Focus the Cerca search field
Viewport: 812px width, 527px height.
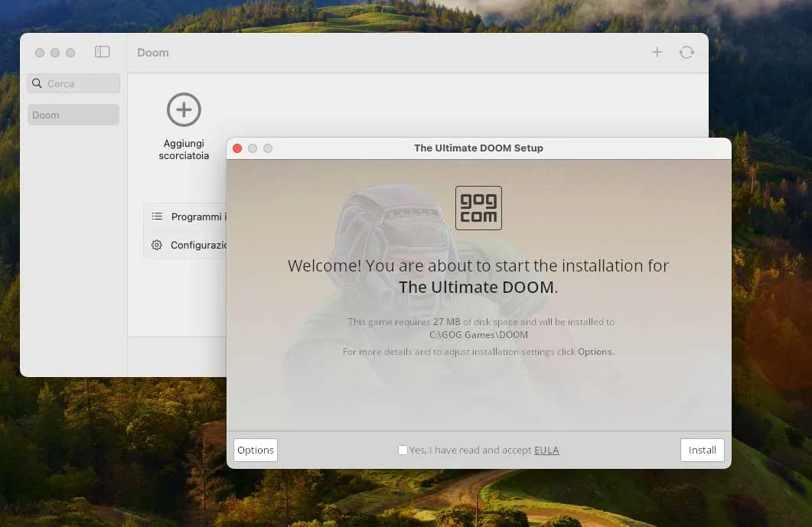(x=73, y=83)
